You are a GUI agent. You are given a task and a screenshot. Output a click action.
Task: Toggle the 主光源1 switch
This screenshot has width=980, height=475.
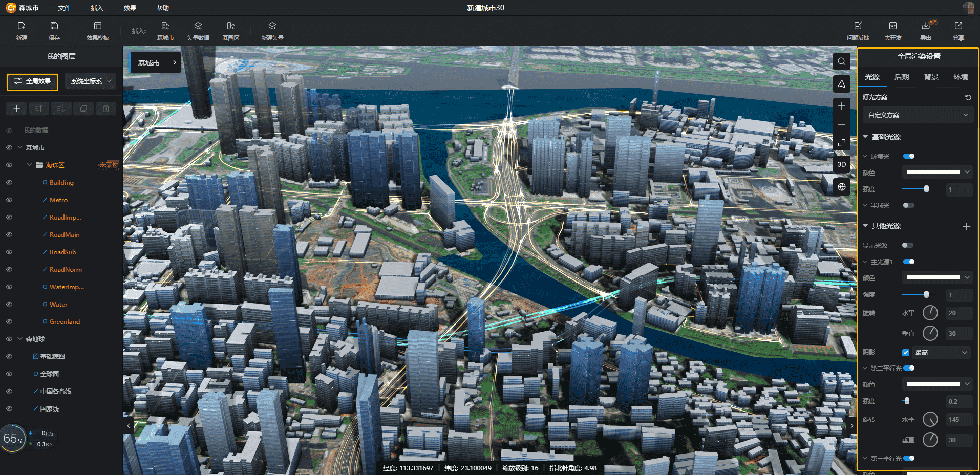coord(909,262)
